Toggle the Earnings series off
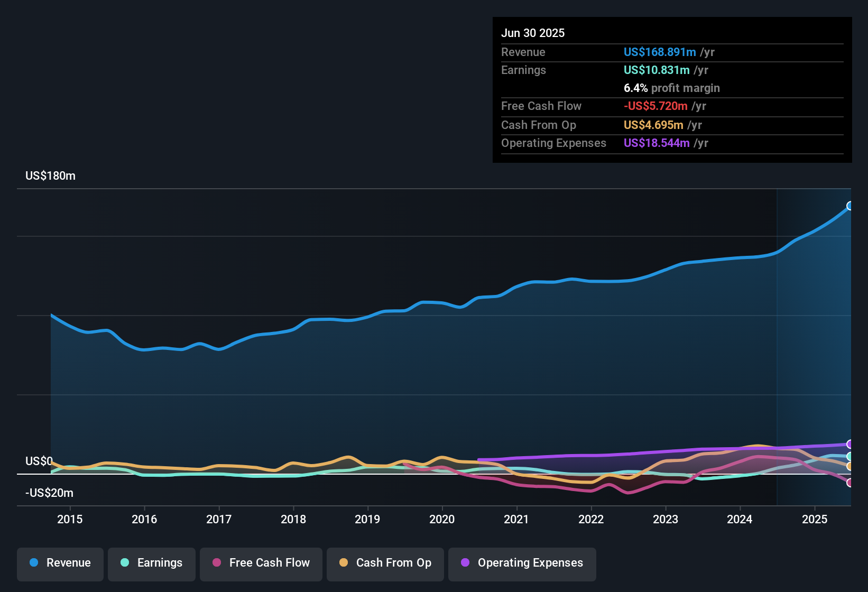 coord(151,563)
